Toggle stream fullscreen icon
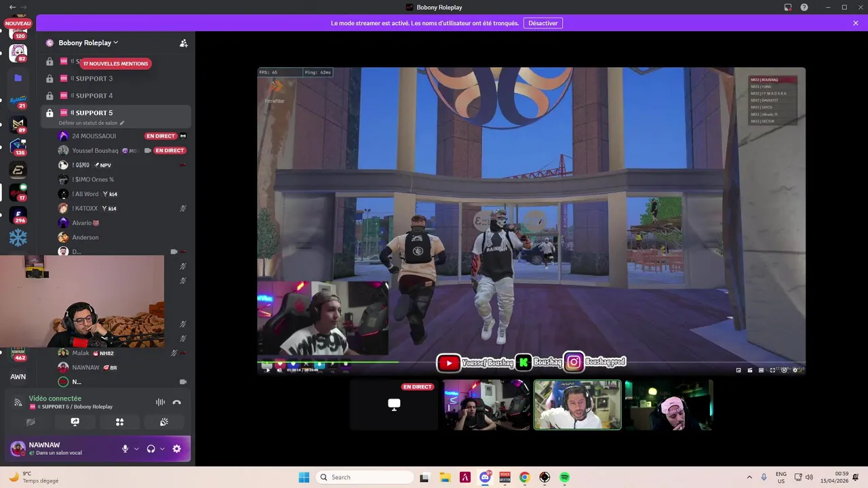 coord(772,370)
